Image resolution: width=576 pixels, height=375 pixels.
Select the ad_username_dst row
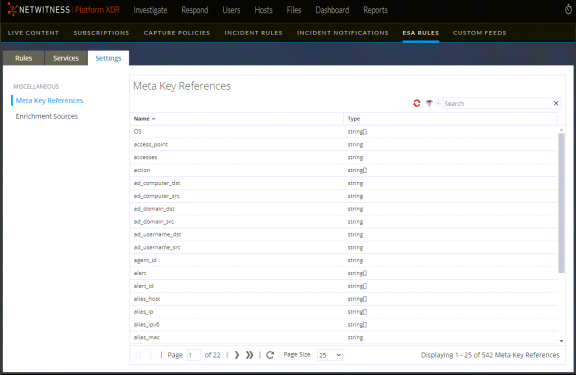click(x=344, y=234)
